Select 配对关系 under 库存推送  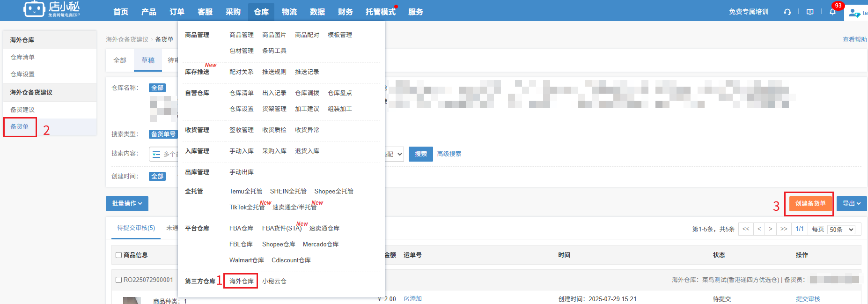242,72
